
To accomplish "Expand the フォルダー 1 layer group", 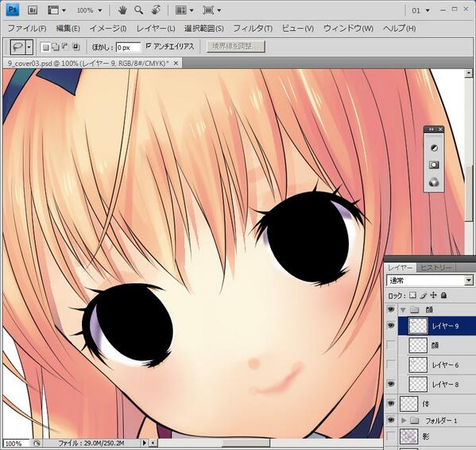I will coord(404,421).
